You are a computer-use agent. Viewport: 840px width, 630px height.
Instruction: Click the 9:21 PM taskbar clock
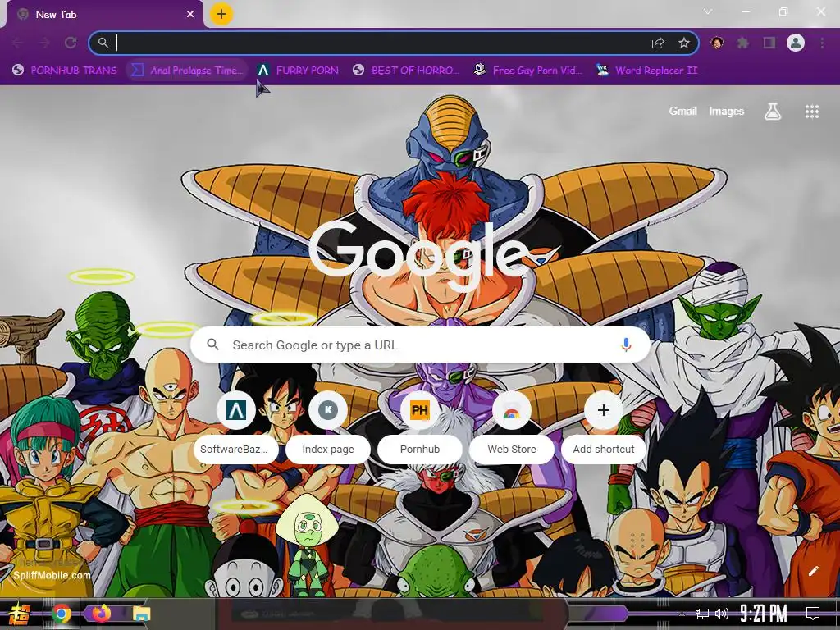(x=764, y=614)
